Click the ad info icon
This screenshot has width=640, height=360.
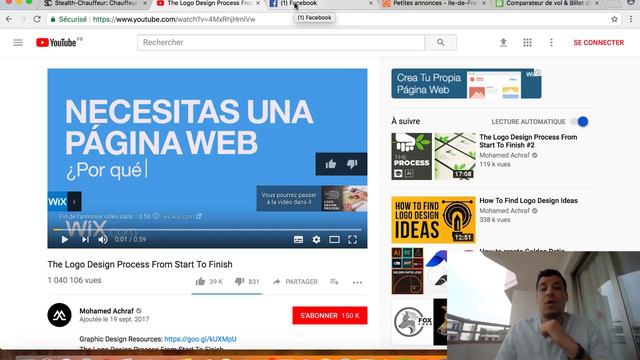coord(156,216)
